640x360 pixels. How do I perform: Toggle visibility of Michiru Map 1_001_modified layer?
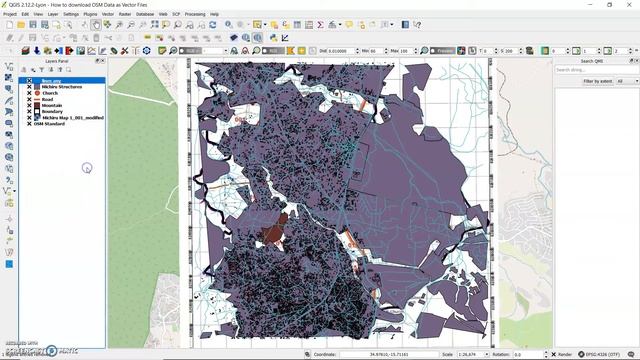[29, 118]
